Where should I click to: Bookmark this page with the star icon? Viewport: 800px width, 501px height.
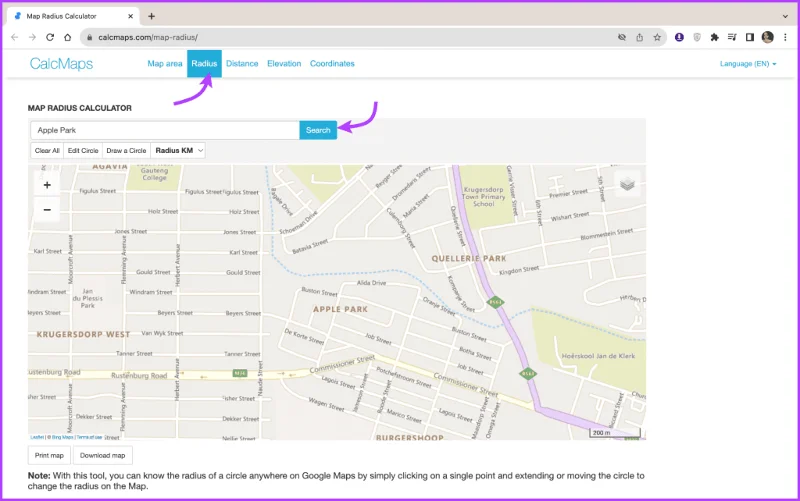pyautogui.click(x=657, y=37)
